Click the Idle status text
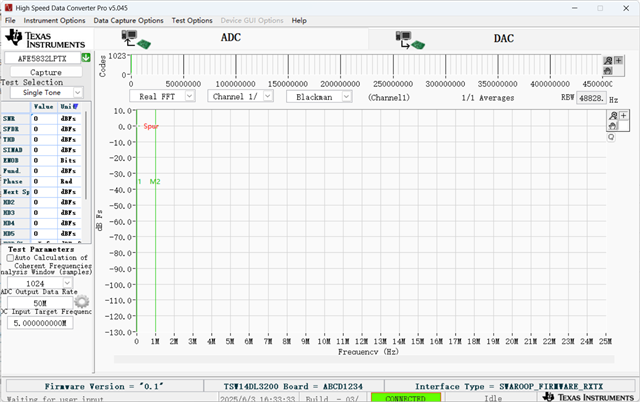This screenshot has height=402, width=640. pyautogui.click(x=493, y=398)
